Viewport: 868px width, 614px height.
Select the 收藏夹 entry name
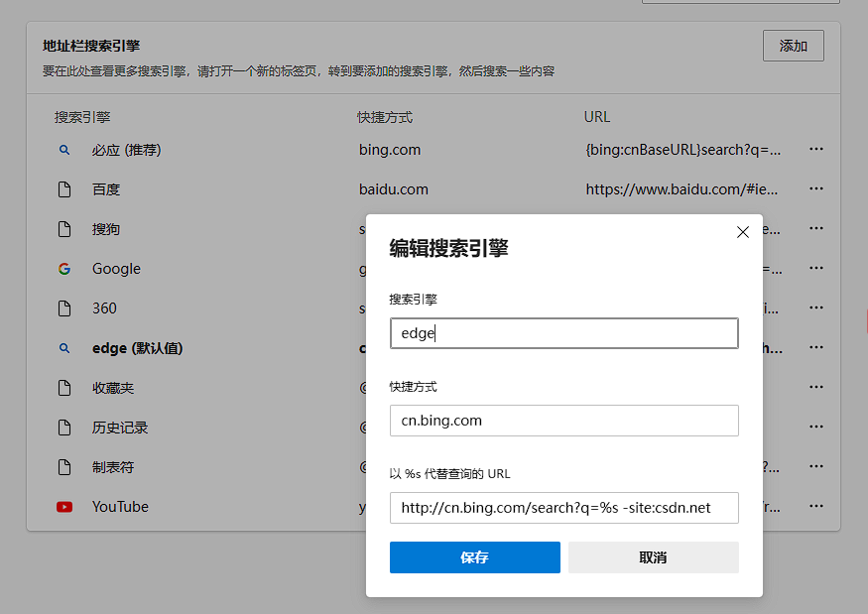pyautogui.click(x=113, y=388)
